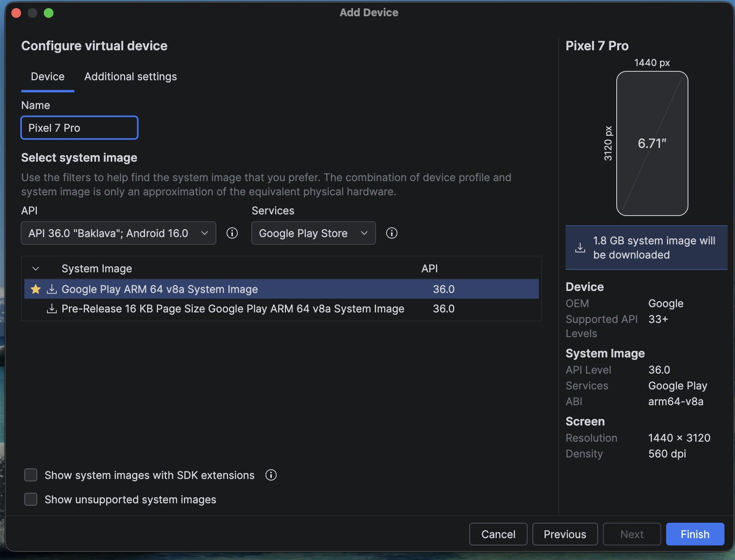This screenshot has width=735, height=560.
Task: Click the 36.0 API cell of Pre-Release row
Action: tap(444, 308)
